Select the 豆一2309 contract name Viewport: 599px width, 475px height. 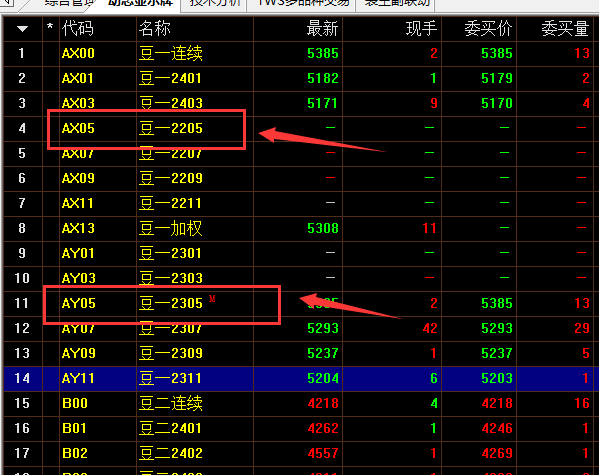coord(170,353)
